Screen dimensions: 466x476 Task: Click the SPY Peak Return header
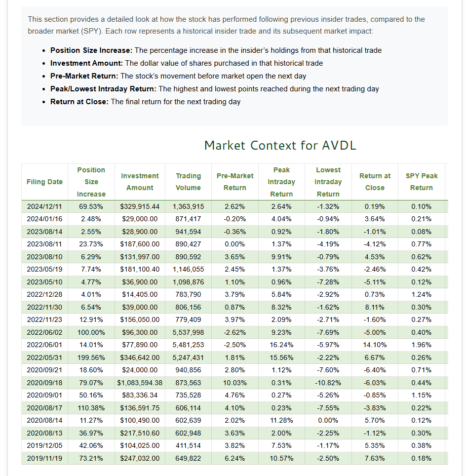point(422,182)
